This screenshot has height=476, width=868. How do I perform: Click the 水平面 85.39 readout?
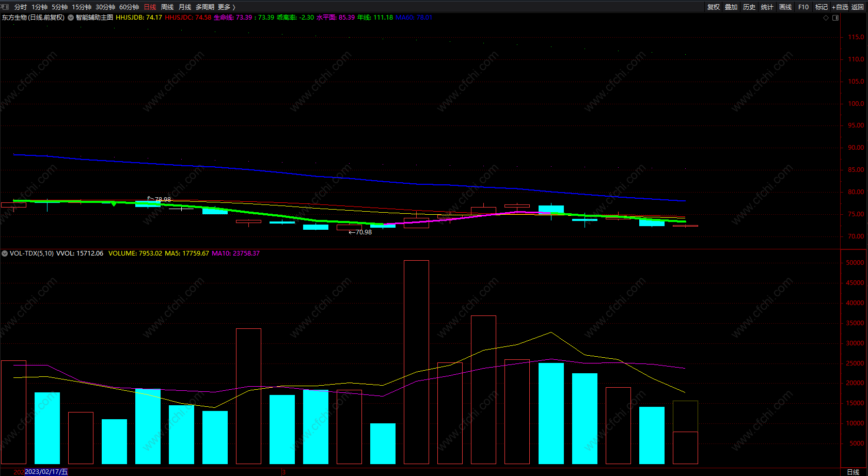pyautogui.click(x=336, y=18)
